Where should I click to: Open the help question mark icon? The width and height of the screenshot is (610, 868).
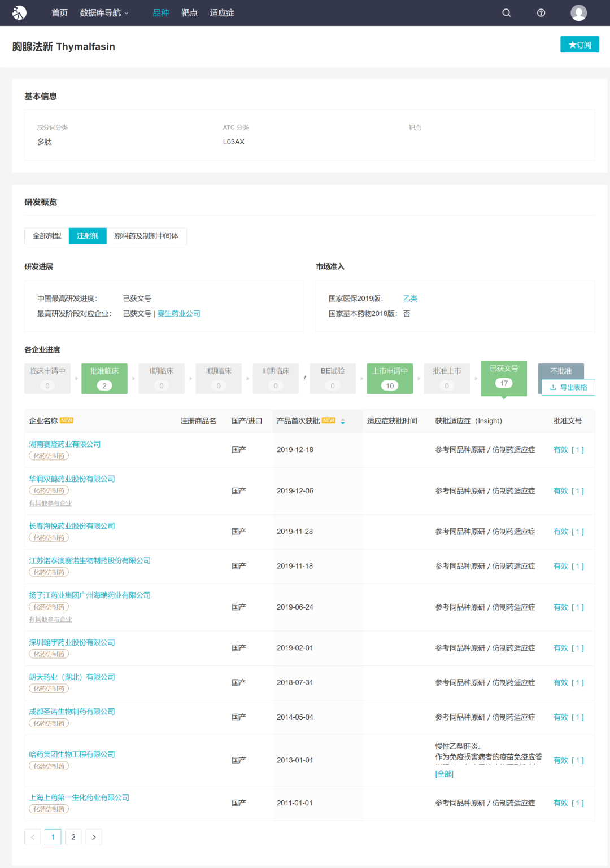[541, 12]
